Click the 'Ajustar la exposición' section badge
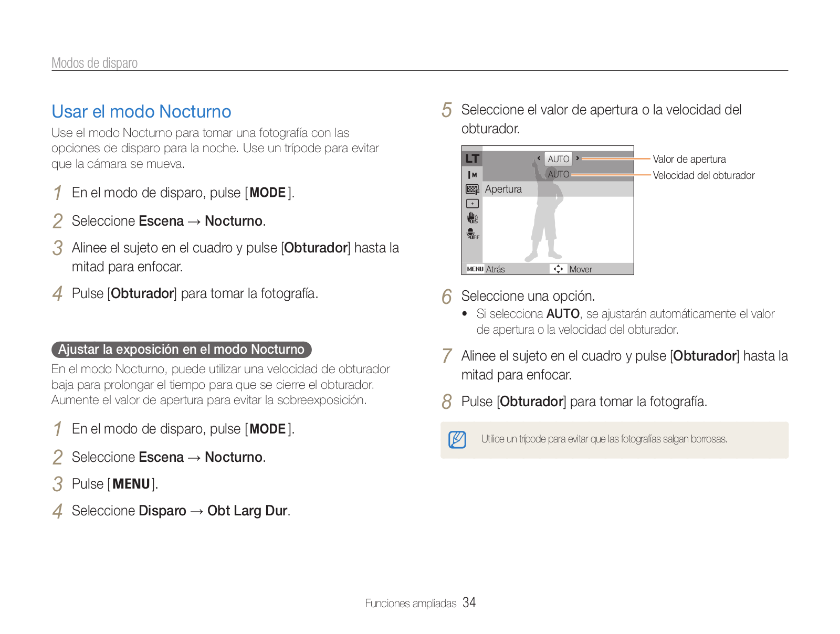This screenshot has height=634, width=840. tap(181, 350)
